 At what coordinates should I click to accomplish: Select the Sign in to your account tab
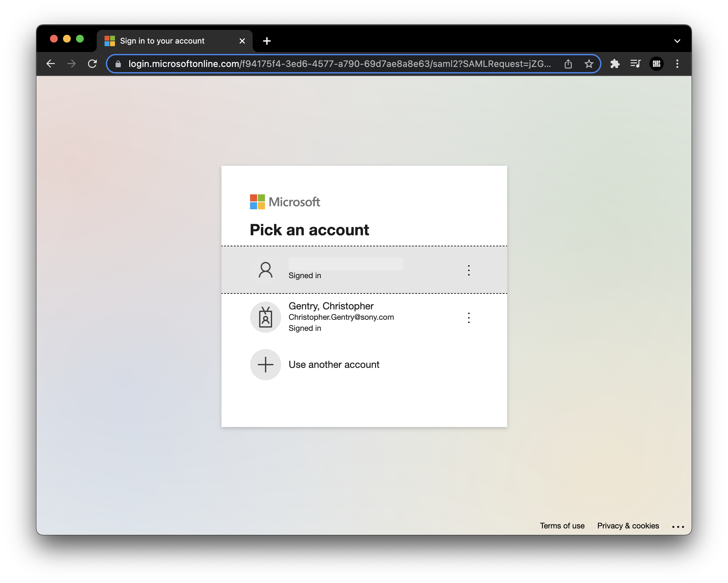click(175, 41)
